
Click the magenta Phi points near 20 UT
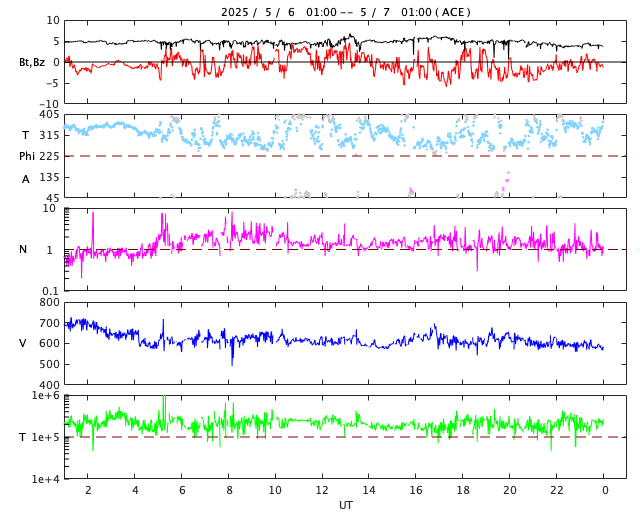(x=507, y=180)
